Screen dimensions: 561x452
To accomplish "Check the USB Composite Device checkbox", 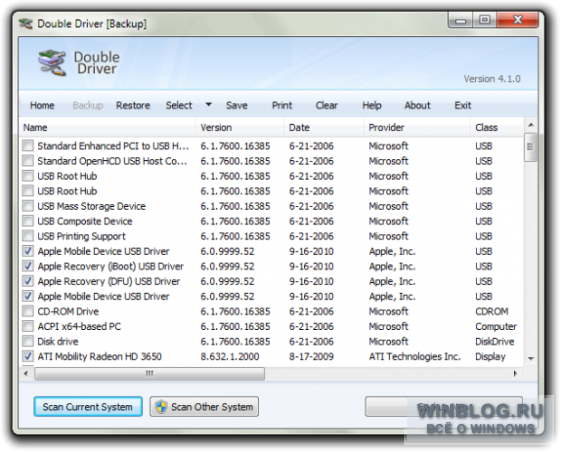I will 28,221.
